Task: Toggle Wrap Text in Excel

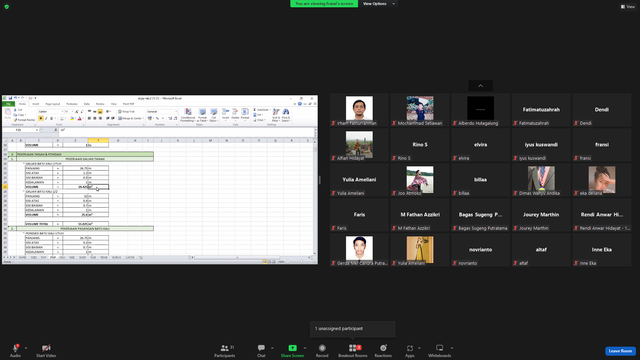Action: pos(127,111)
